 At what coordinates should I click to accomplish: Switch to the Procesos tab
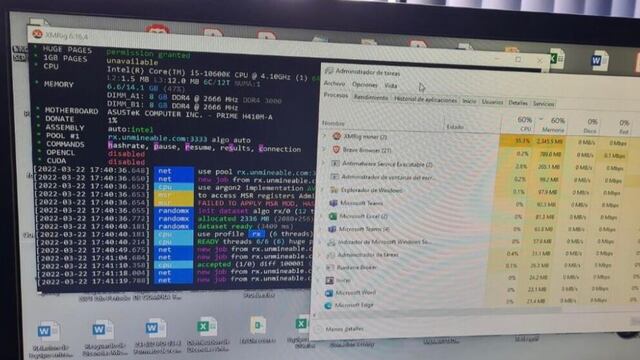pyautogui.click(x=336, y=95)
